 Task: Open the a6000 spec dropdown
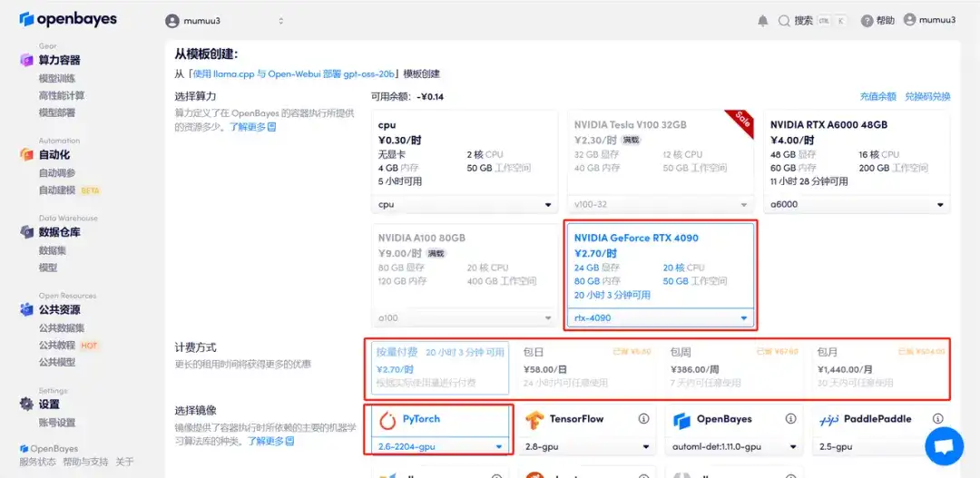857,204
